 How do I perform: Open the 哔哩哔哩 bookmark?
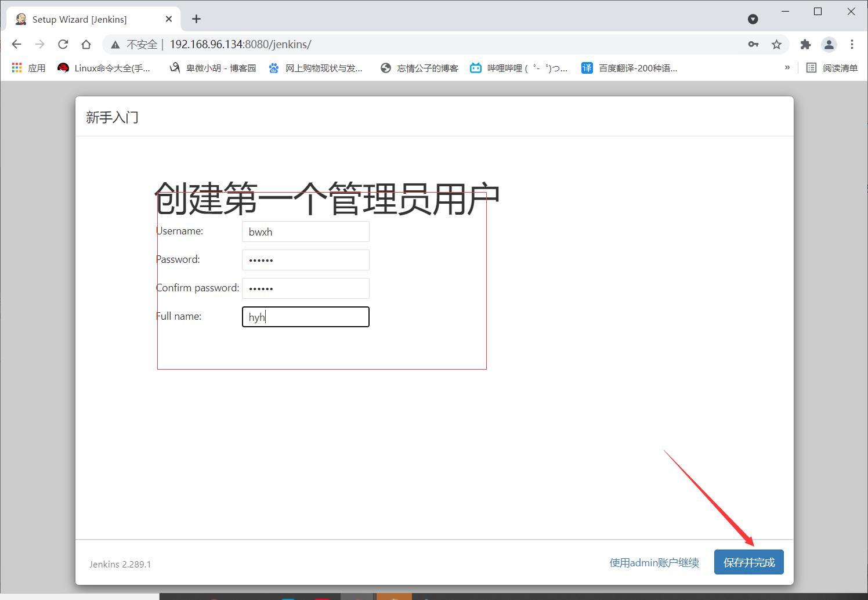[x=519, y=68]
